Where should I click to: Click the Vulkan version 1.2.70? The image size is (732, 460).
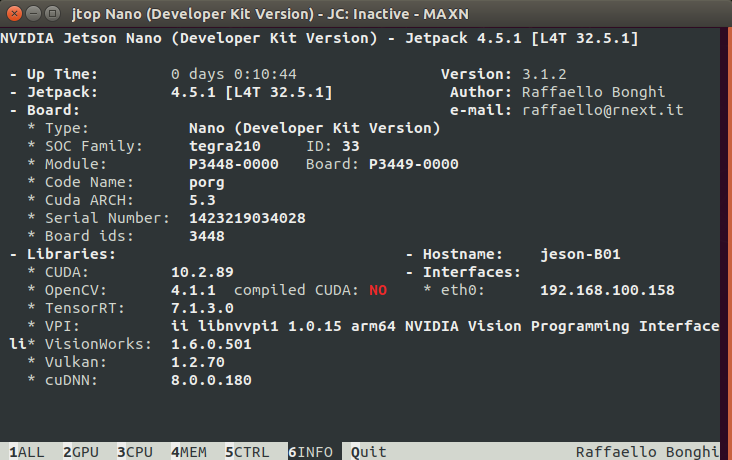coord(198,362)
